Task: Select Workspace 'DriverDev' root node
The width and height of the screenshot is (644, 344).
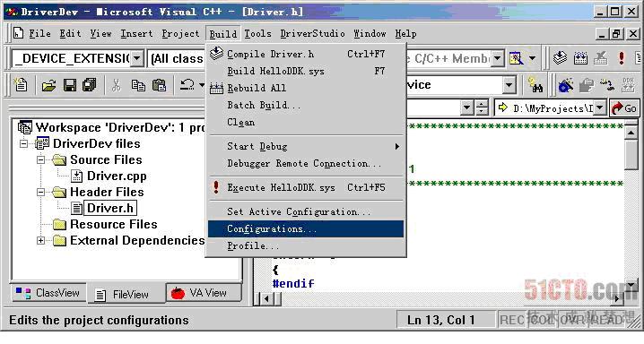Action: pyautogui.click(x=120, y=127)
